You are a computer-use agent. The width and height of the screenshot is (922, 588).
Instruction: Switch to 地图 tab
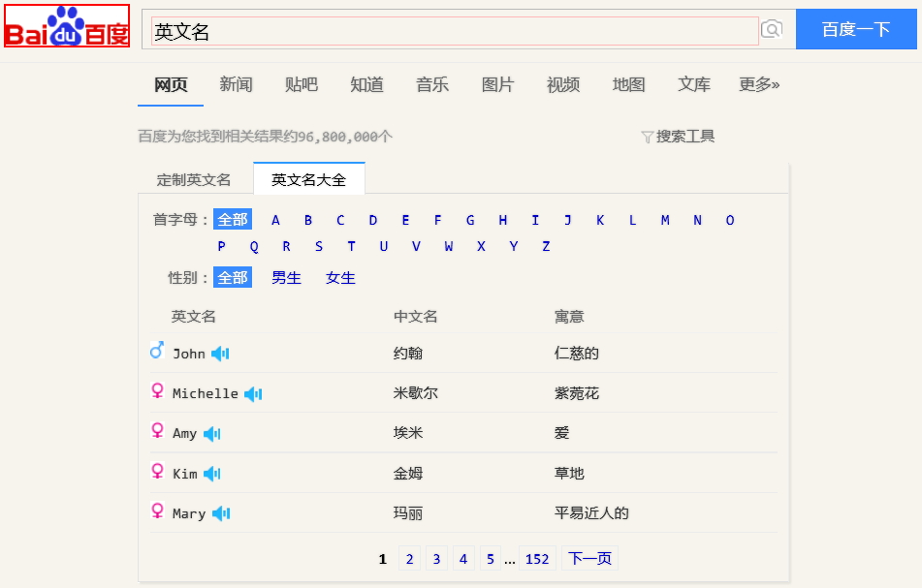[x=628, y=84]
